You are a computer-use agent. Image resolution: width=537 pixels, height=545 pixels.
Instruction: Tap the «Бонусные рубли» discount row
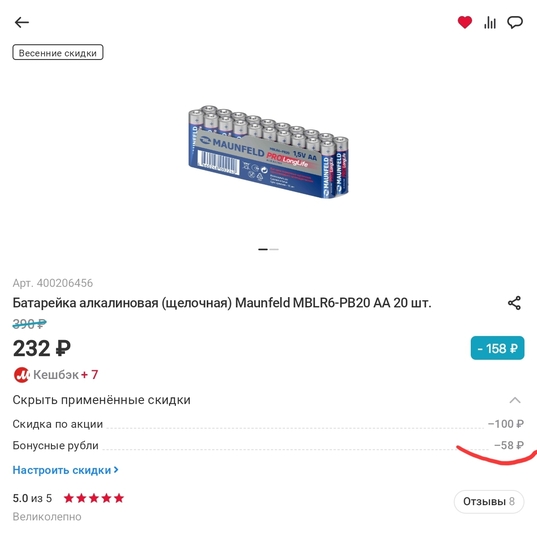point(268,445)
